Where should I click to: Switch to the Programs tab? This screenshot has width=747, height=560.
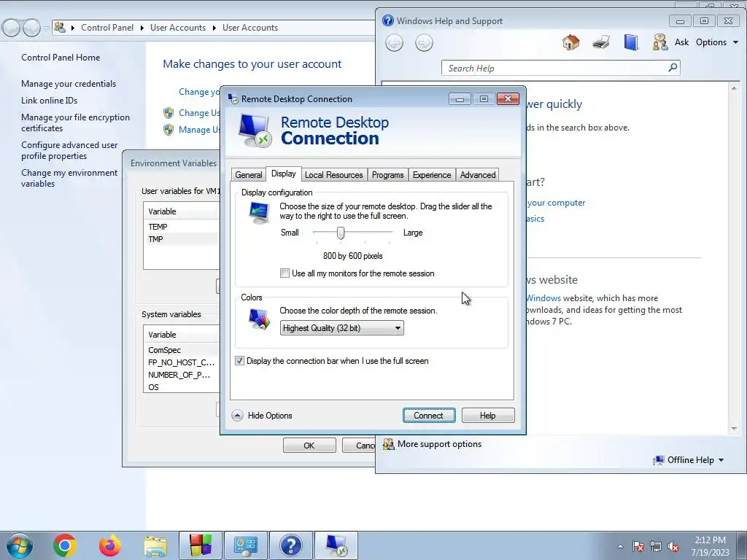pyautogui.click(x=388, y=175)
